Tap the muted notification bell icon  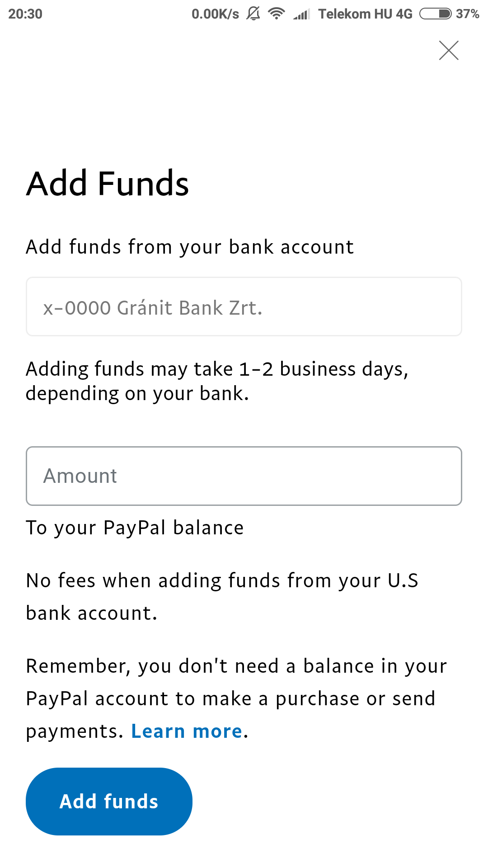(x=253, y=14)
